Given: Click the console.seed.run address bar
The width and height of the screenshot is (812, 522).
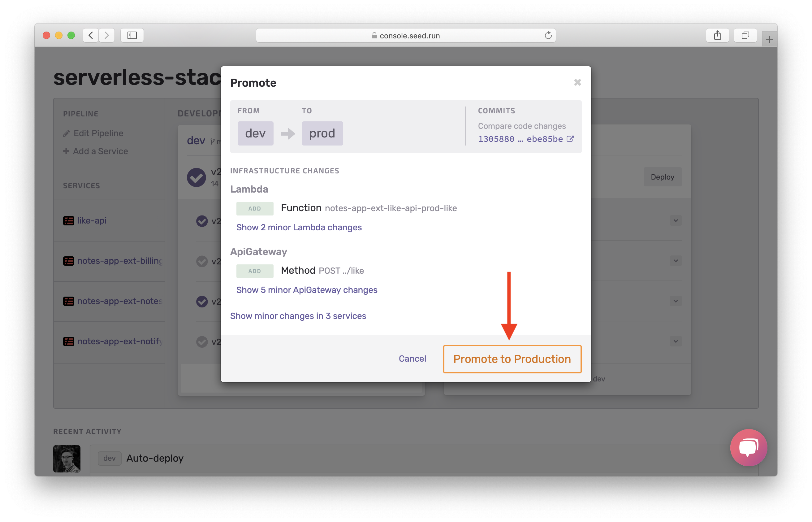Looking at the screenshot, I should (x=405, y=36).
